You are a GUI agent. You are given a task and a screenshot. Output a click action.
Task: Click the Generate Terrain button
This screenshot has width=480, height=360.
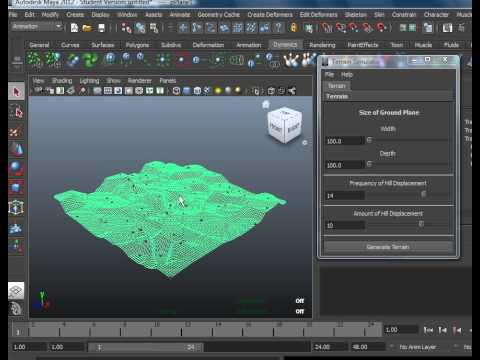(388, 247)
